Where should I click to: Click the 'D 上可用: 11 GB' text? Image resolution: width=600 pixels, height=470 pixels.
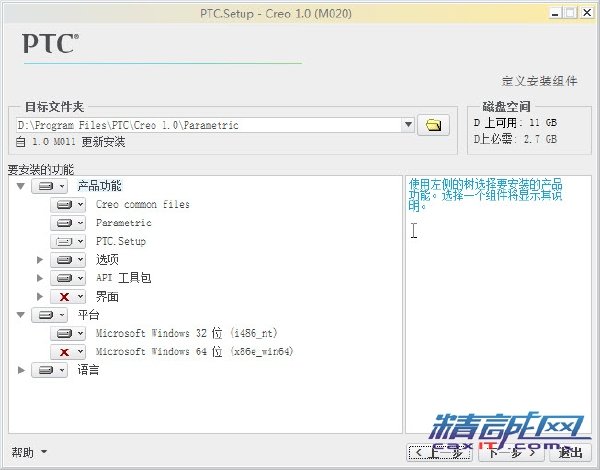tap(515, 123)
